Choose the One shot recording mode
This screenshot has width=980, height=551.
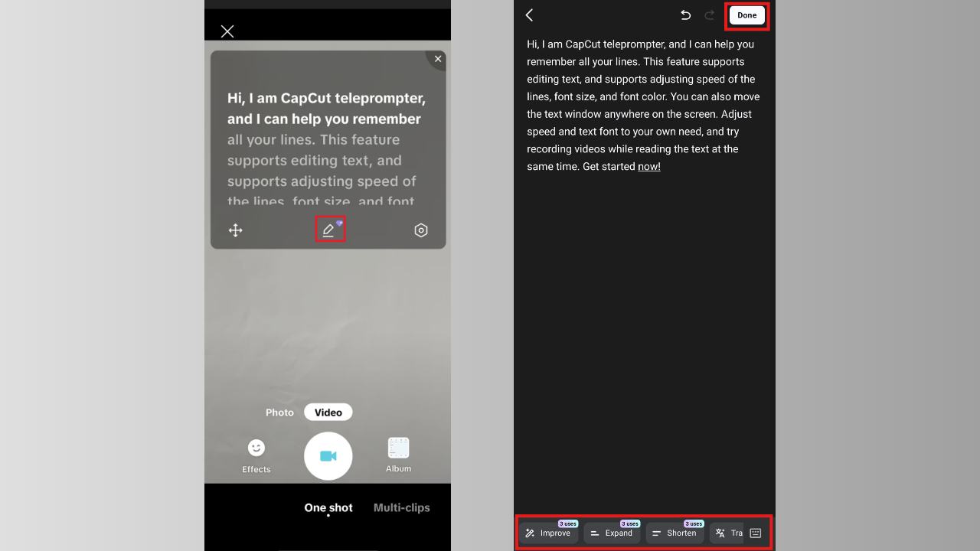pyautogui.click(x=328, y=507)
